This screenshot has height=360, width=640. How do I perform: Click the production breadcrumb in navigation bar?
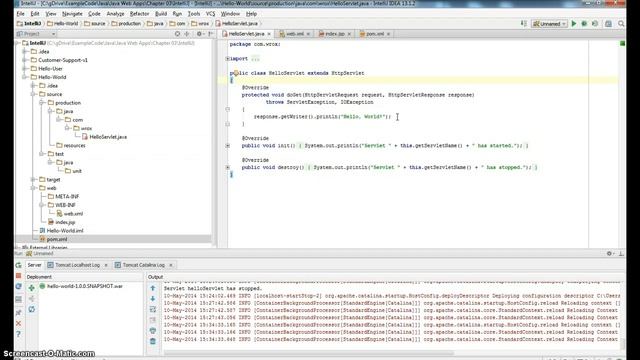126,24
